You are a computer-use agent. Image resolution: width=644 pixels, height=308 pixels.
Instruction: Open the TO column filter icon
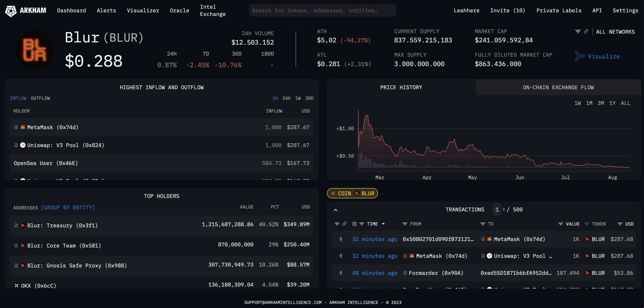(x=483, y=224)
